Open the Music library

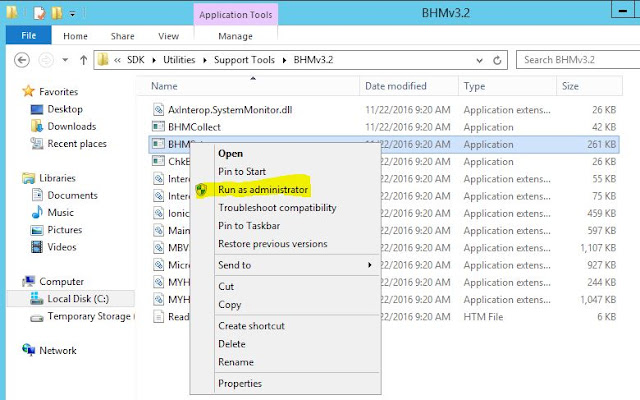point(60,212)
